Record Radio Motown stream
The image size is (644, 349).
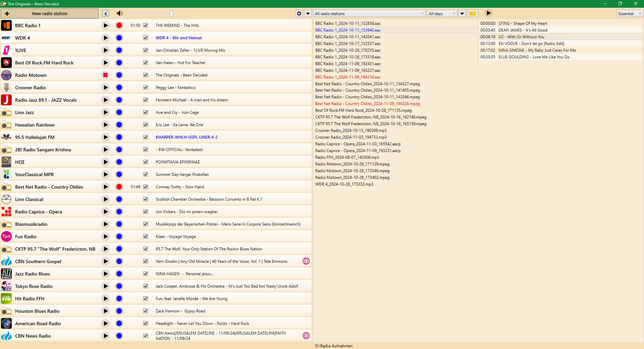pyautogui.click(x=119, y=75)
